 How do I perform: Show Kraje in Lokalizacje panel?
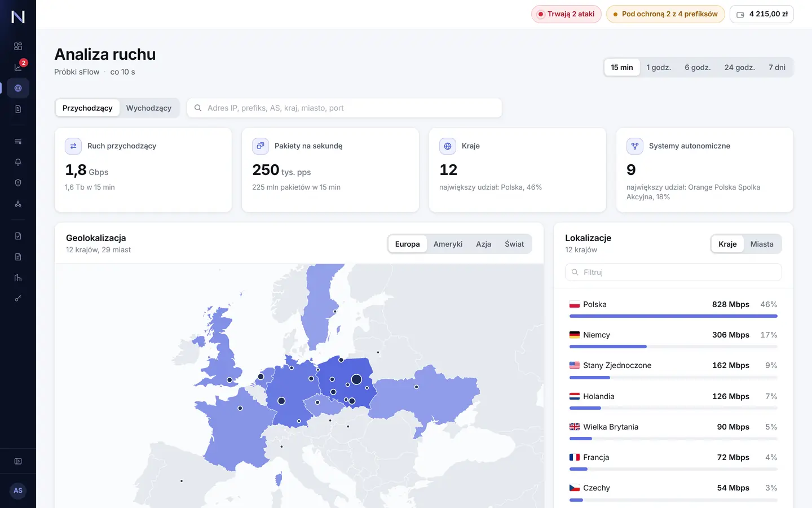pyautogui.click(x=727, y=244)
